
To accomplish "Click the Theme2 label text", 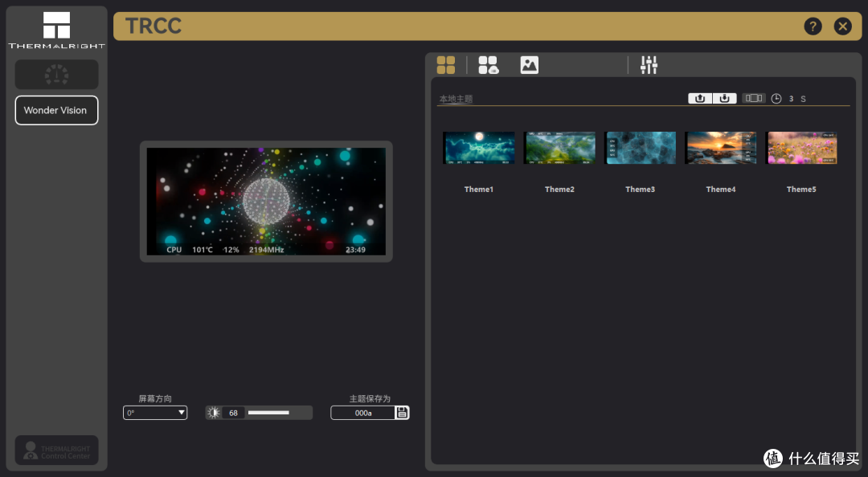I will pyautogui.click(x=559, y=190).
